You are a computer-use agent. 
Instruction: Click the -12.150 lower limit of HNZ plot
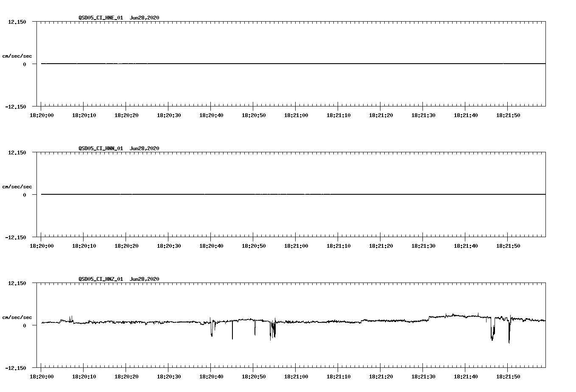point(16,368)
